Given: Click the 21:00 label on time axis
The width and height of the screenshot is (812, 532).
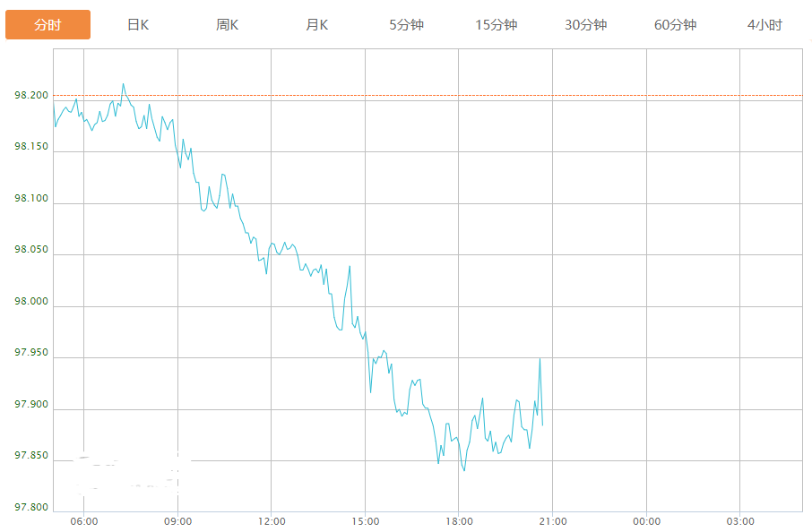Looking at the screenshot, I should click(x=553, y=521).
